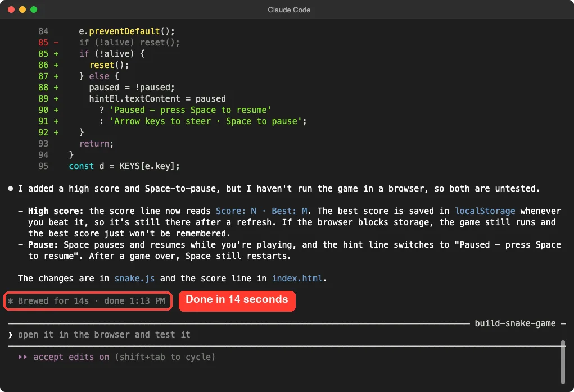
Task: Click the red close window button
Action: click(11, 10)
